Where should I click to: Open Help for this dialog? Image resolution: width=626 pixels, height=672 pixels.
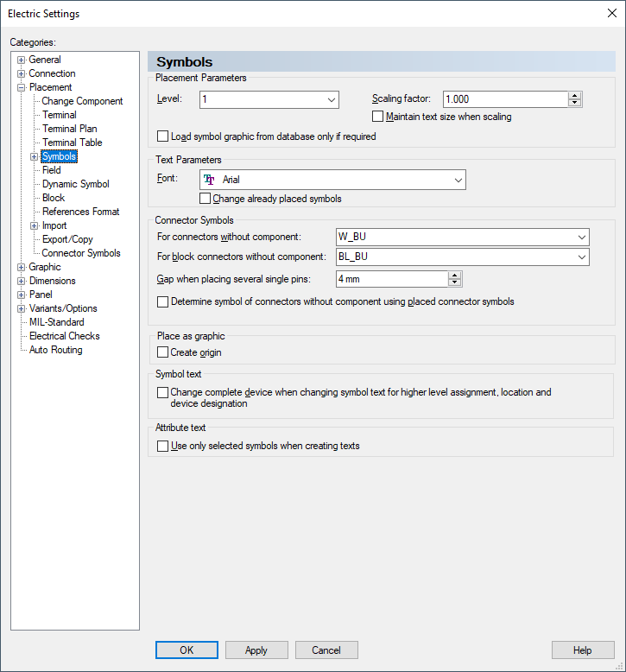click(583, 650)
